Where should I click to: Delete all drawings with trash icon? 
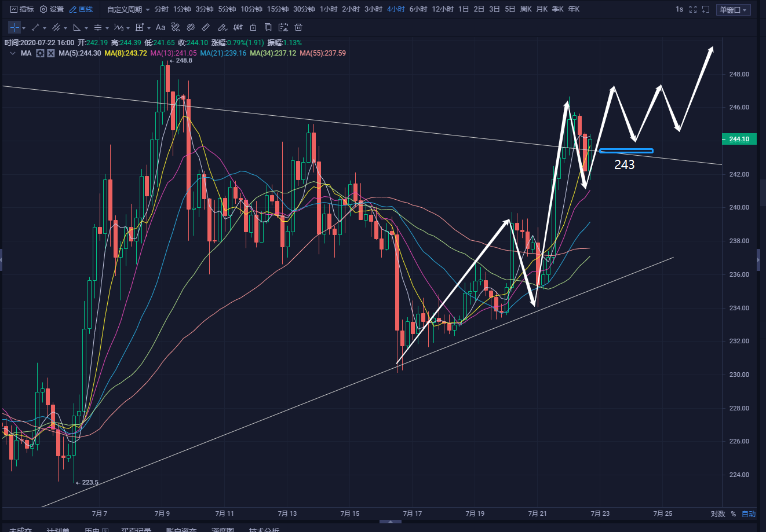coord(298,27)
